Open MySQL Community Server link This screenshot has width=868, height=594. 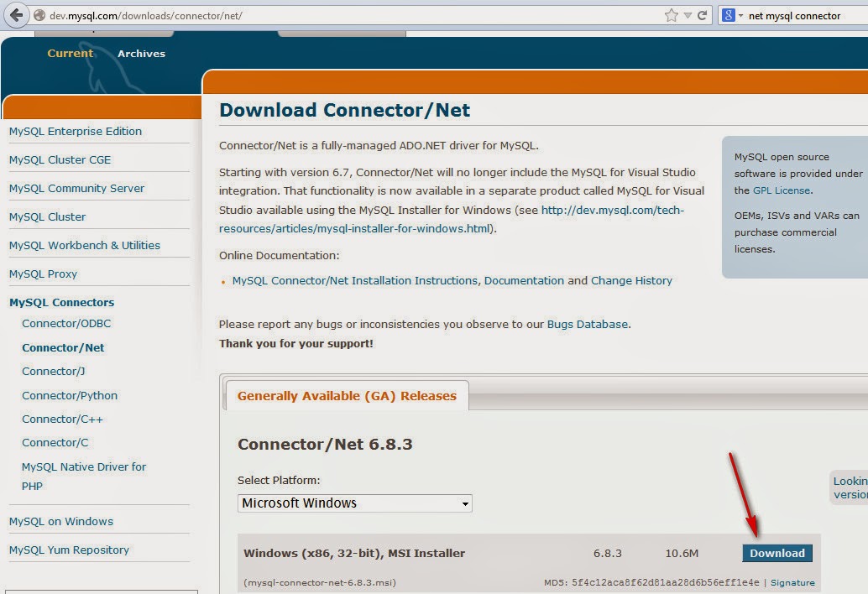pos(76,188)
